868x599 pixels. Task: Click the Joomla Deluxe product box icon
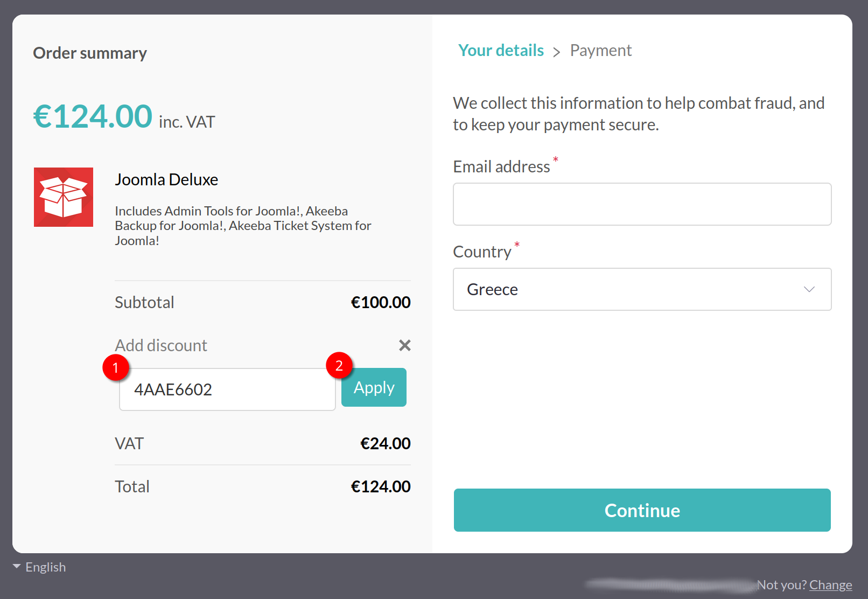click(64, 197)
